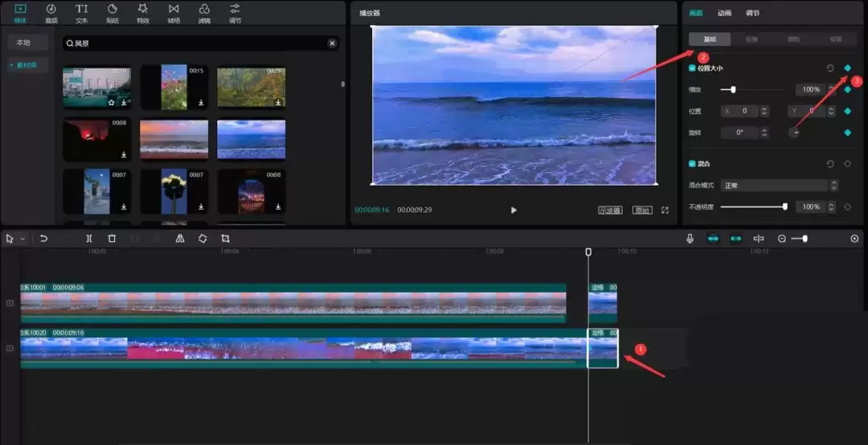
Task: Delete selected clip with trash icon
Action: coord(112,239)
